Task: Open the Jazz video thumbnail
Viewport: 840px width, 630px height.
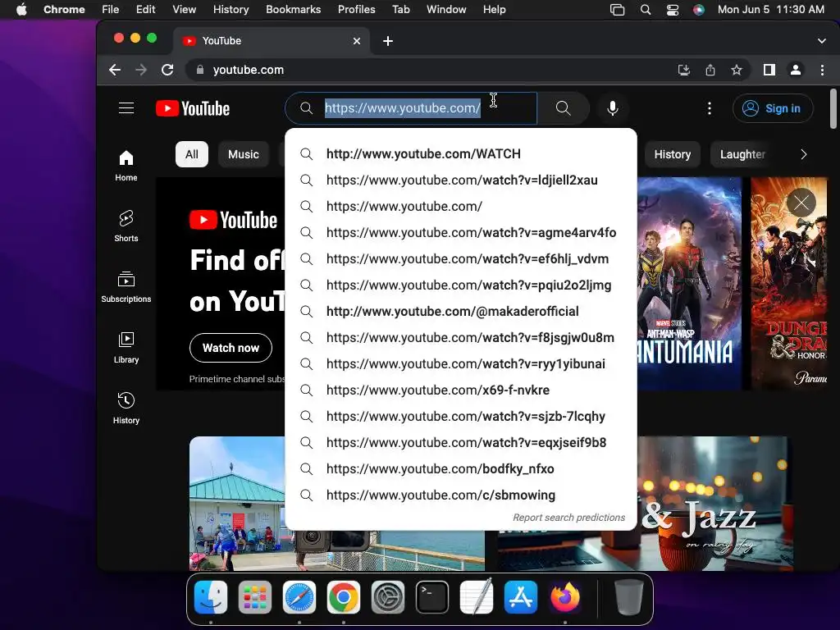Action: pyautogui.click(x=715, y=504)
